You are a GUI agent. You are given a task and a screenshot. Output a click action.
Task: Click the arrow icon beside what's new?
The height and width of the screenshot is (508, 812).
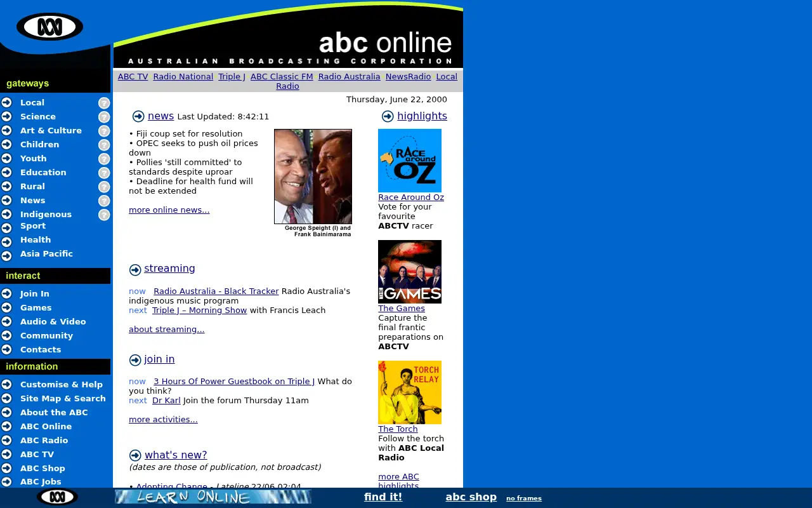(135, 455)
